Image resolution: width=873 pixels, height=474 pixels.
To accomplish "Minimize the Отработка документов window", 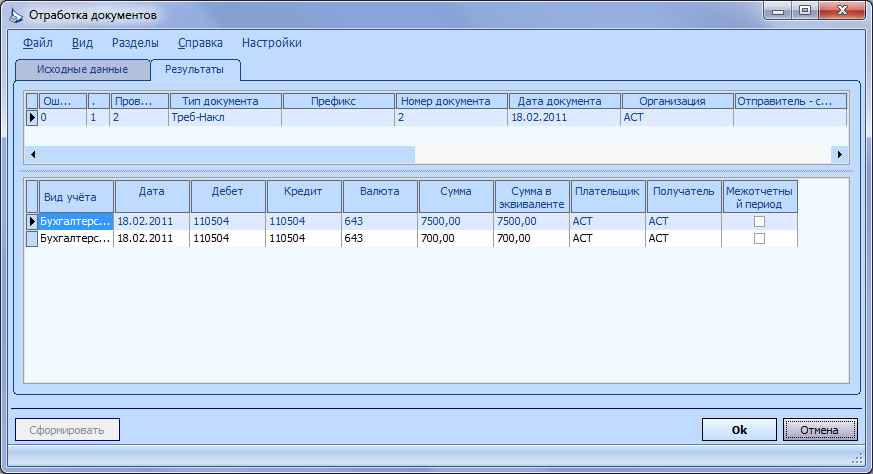I will point(778,11).
